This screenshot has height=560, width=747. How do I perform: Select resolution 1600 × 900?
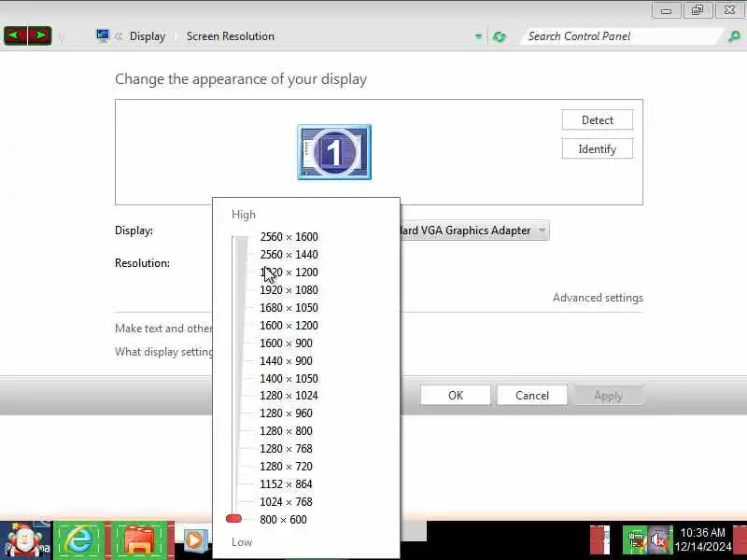click(x=286, y=343)
